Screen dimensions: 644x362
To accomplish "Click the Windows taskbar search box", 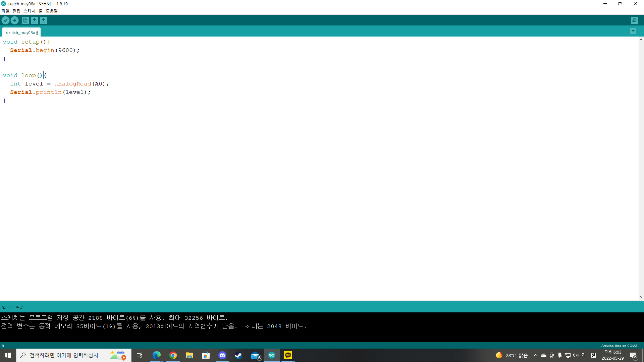I will click(x=73, y=355).
